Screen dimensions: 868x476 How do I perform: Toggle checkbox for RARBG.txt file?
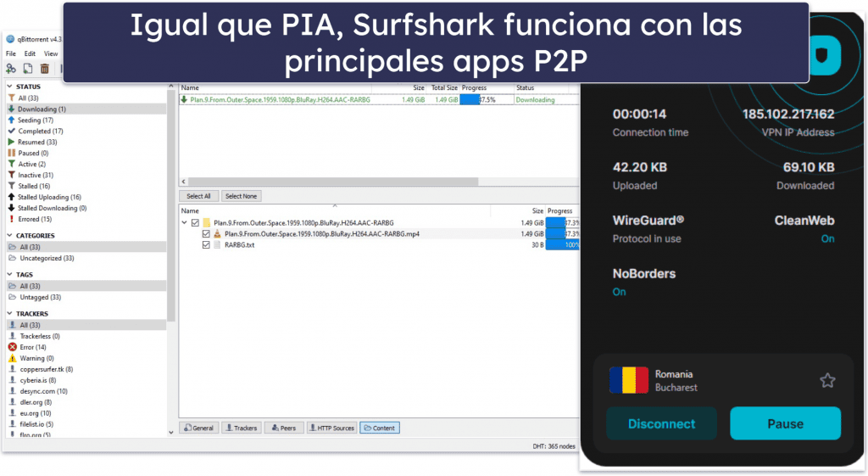pos(206,245)
